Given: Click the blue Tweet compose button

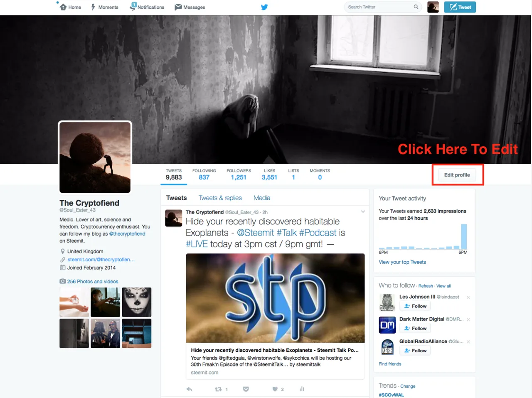Looking at the screenshot, I should click(x=460, y=7).
